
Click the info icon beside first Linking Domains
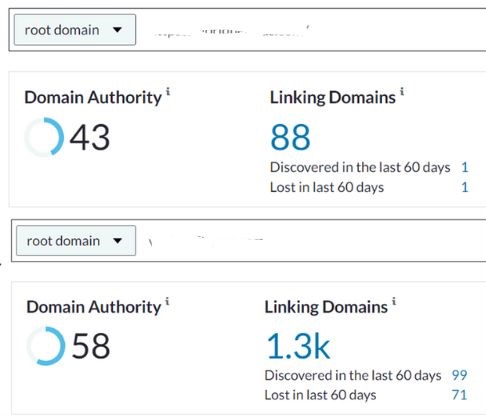402,91
